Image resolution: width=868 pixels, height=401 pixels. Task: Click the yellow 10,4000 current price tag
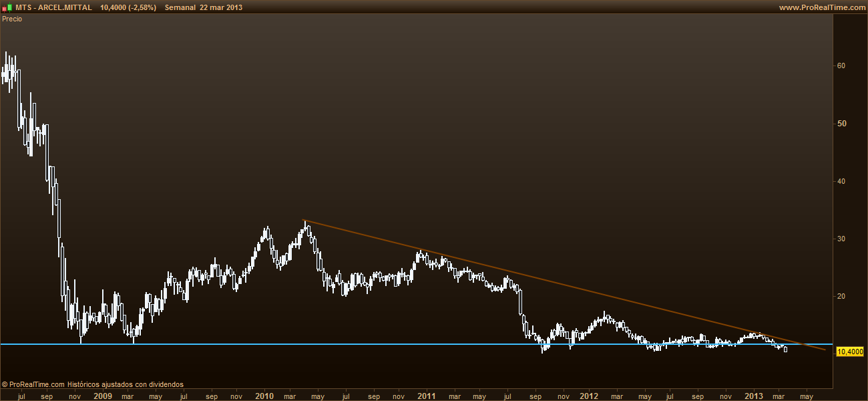850,352
